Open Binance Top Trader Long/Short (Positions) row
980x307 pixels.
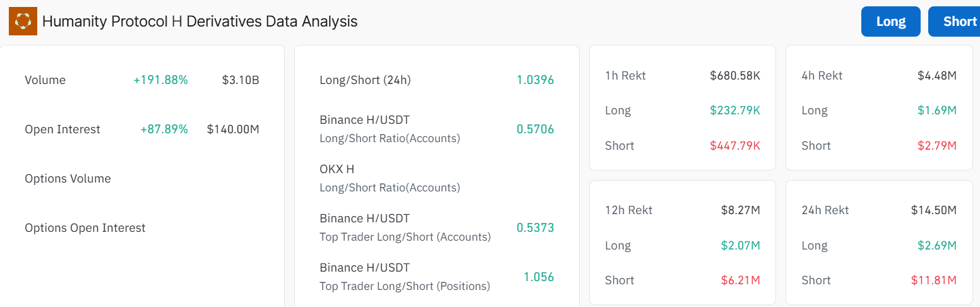(x=437, y=277)
